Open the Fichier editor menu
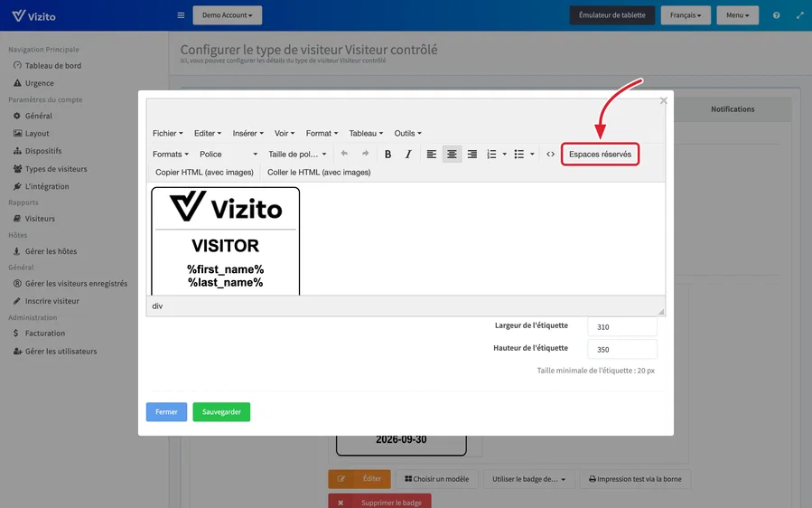The height and width of the screenshot is (508, 812). (x=168, y=133)
